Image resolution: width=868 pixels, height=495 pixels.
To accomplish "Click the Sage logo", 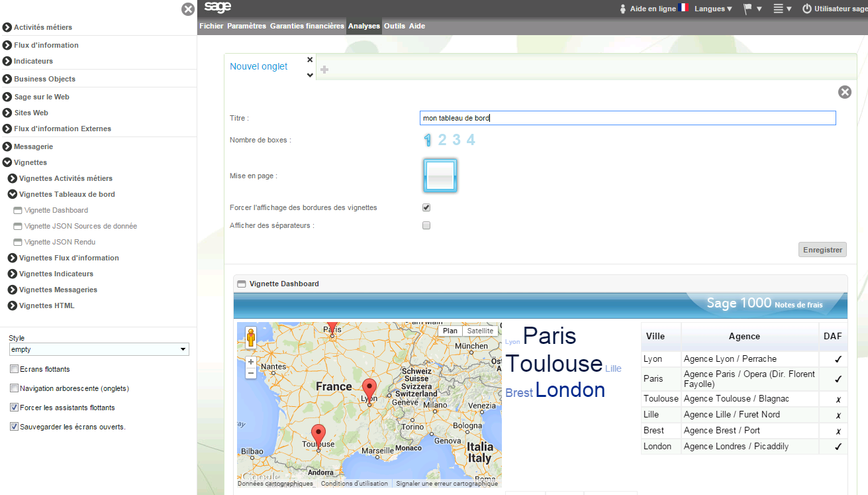I will coord(217,7).
